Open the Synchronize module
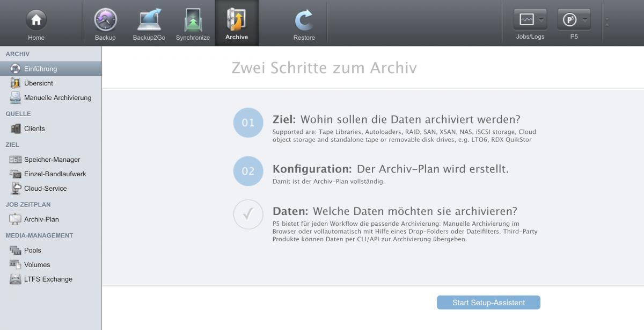The image size is (644, 330). click(193, 20)
